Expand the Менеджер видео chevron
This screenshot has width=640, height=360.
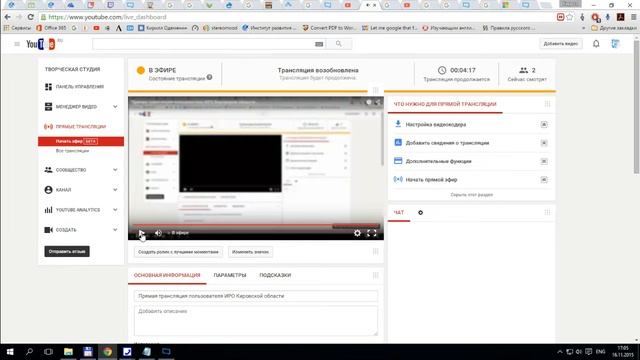(x=115, y=107)
